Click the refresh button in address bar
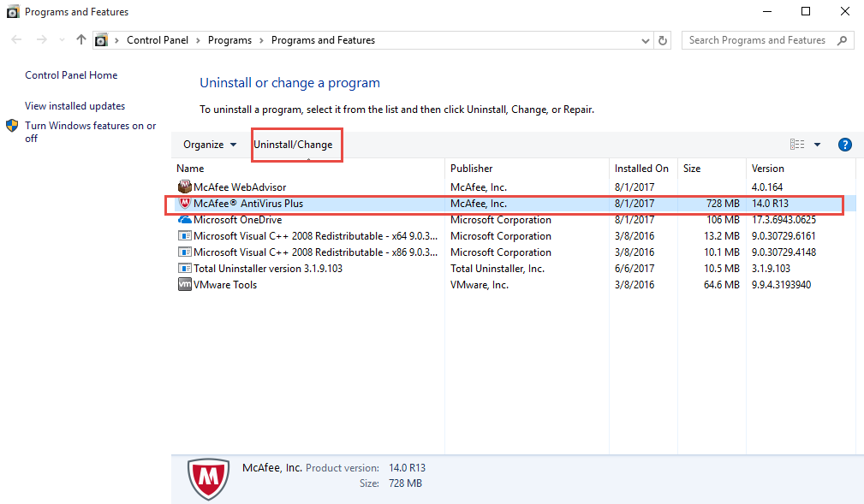This screenshot has height=504, width=864. tap(663, 40)
